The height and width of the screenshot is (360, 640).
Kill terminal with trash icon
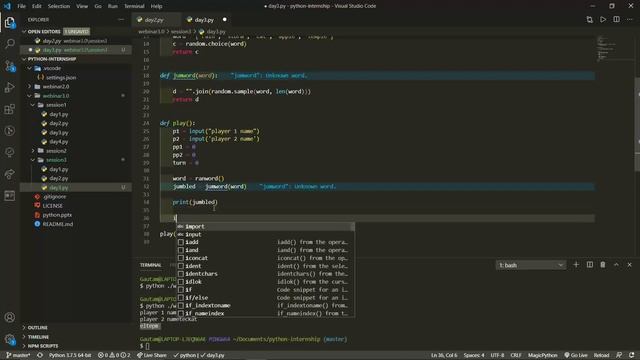point(603,265)
